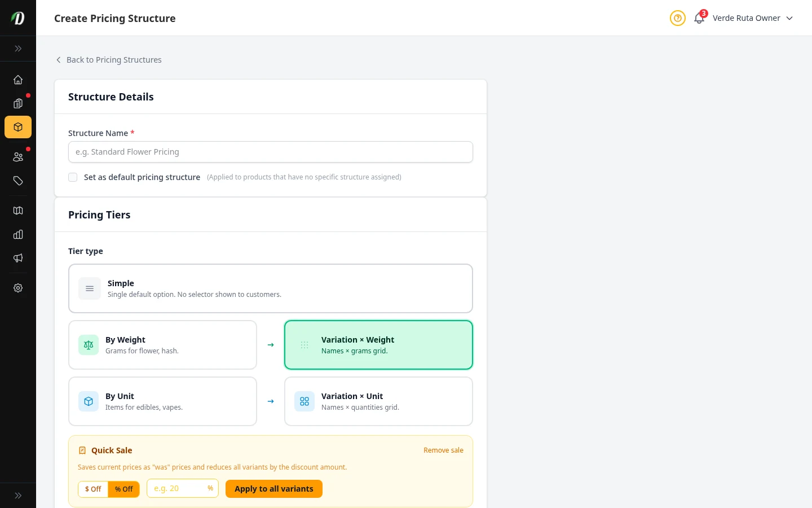This screenshot has width=812, height=508.
Task: Open the Customers icon in sidebar
Action: (x=18, y=156)
